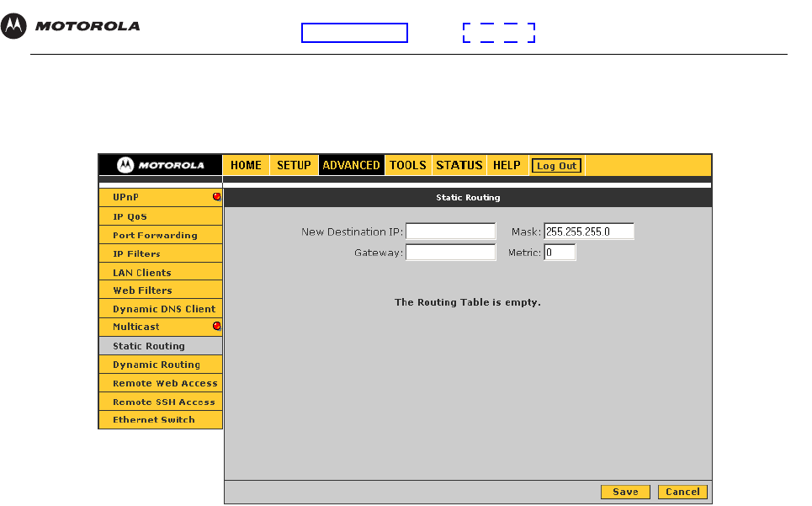
Task: Select Static Routing in the sidebar
Action: point(161,346)
